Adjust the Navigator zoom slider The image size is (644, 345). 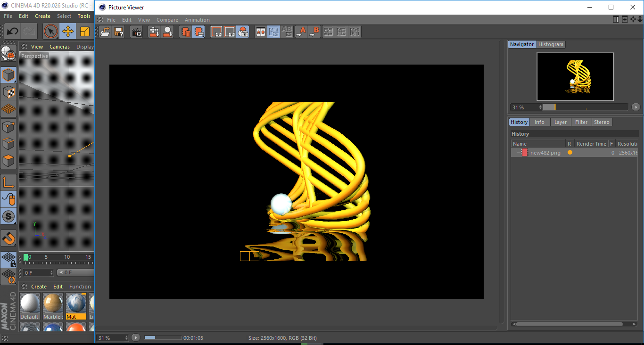[586, 107]
